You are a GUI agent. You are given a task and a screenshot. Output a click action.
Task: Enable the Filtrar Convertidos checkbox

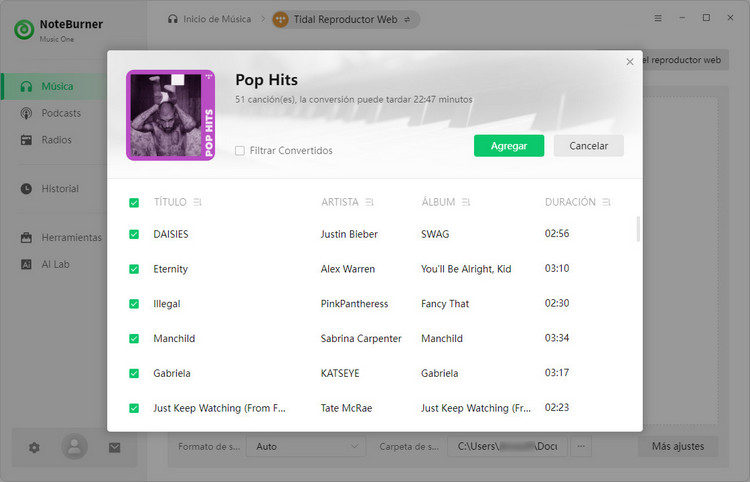240,151
